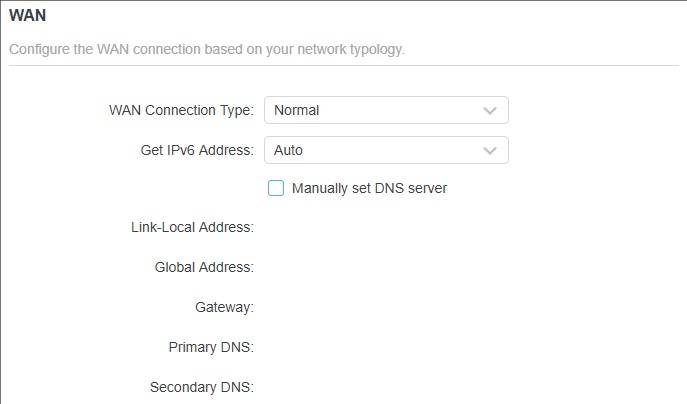
Task: Click the chevron arrow beside Auto
Action: coord(490,150)
